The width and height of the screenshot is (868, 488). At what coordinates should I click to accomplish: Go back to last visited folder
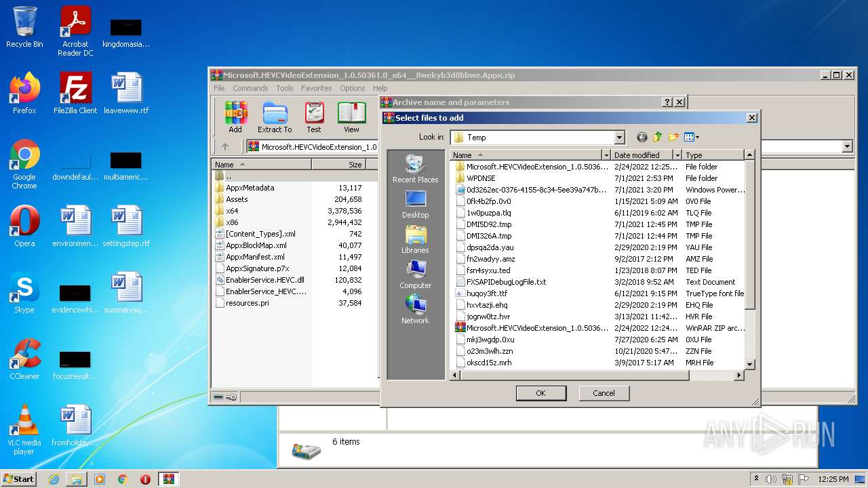(x=642, y=138)
